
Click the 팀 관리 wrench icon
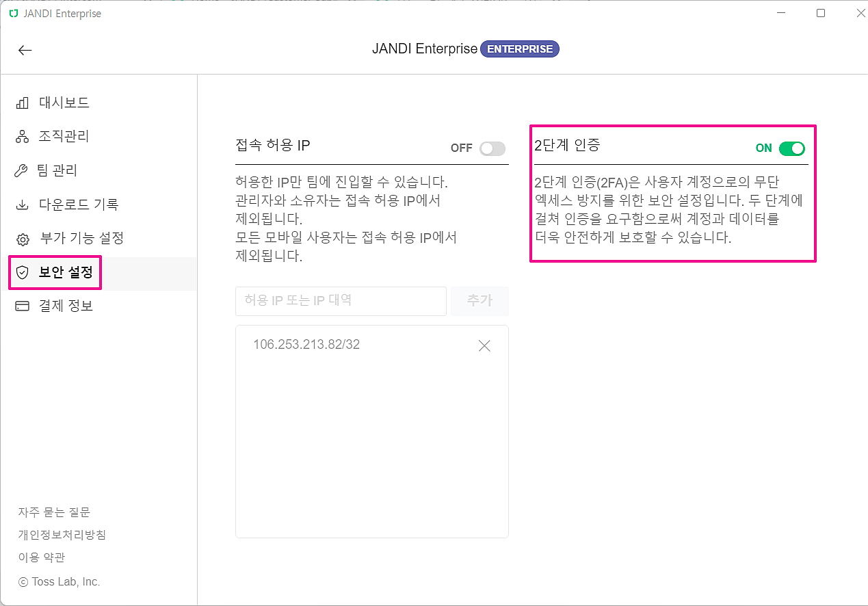point(22,171)
